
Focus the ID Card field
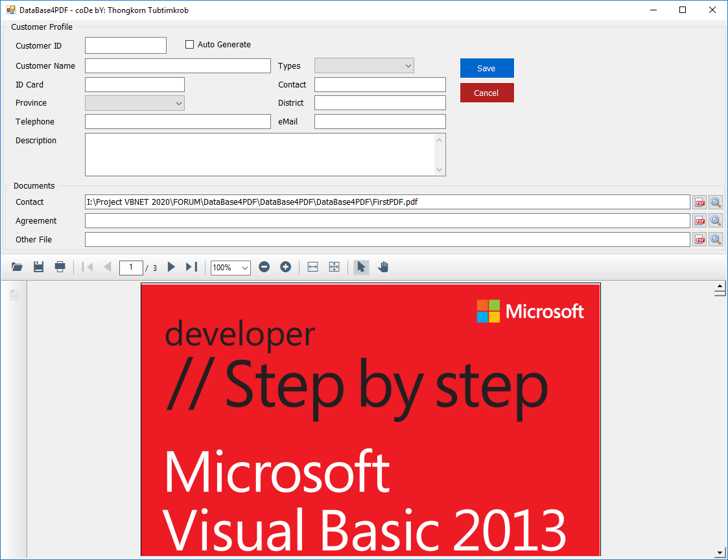[x=135, y=84]
